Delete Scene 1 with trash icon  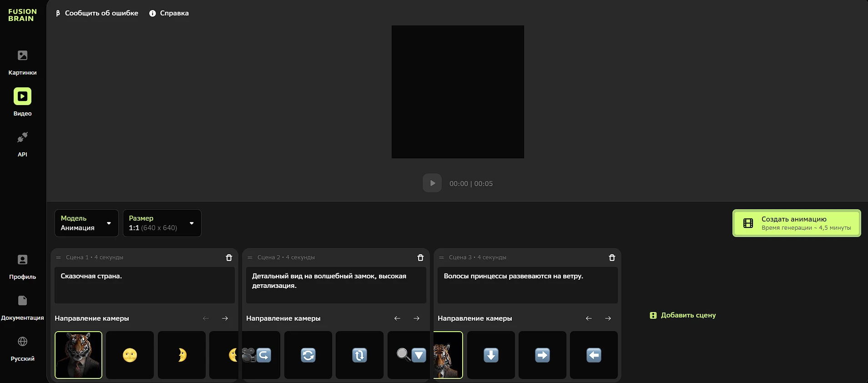229,257
